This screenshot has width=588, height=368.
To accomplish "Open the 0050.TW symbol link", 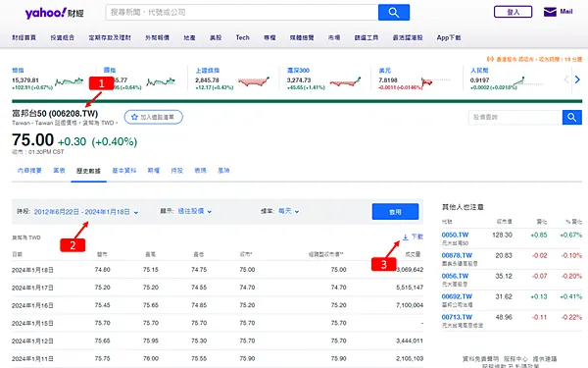I will point(455,236).
